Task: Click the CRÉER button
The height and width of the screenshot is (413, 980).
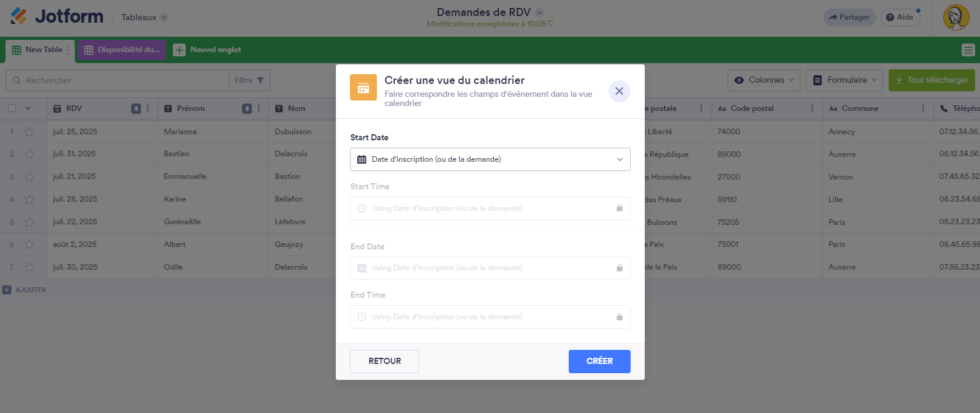Action: click(599, 362)
